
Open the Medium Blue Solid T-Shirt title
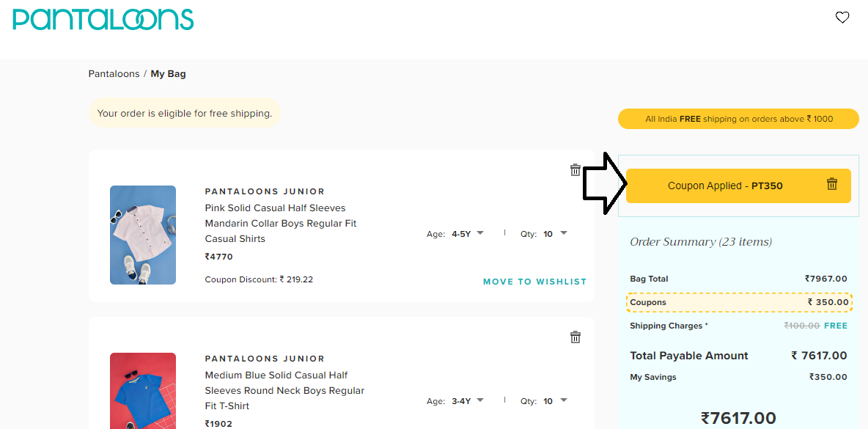click(284, 390)
